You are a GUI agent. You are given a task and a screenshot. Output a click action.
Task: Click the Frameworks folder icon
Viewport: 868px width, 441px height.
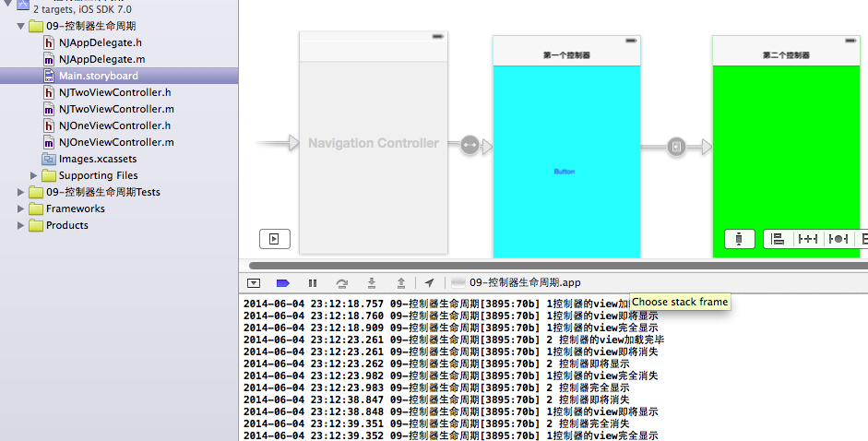pyautogui.click(x=36, y=209)
